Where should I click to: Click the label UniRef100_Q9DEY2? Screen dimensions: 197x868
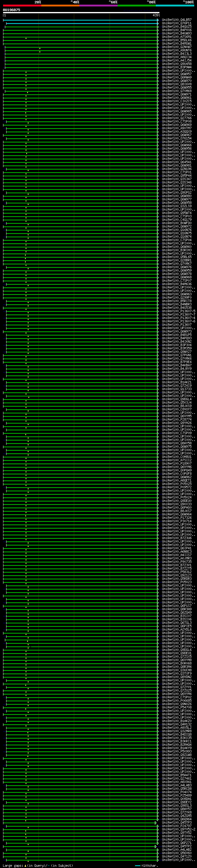(177, 802)
